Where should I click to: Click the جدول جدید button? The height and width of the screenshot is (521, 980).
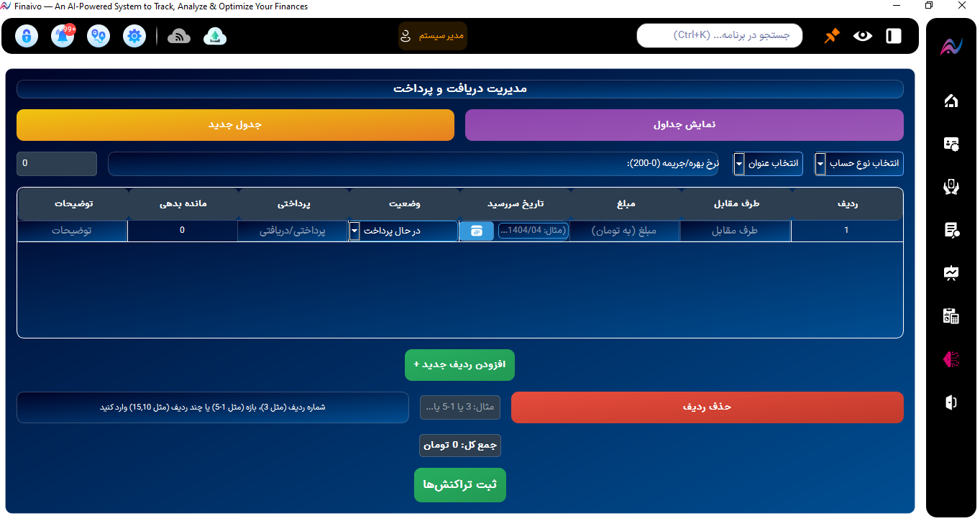[235, 125]
